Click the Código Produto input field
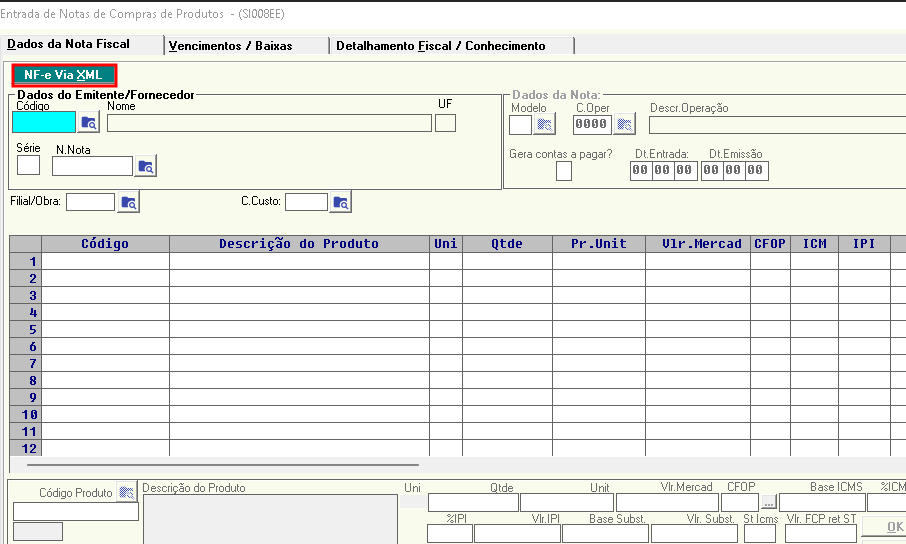Image resolution: width=906 pixels, height=544 pixels. [x=76, y=512]
